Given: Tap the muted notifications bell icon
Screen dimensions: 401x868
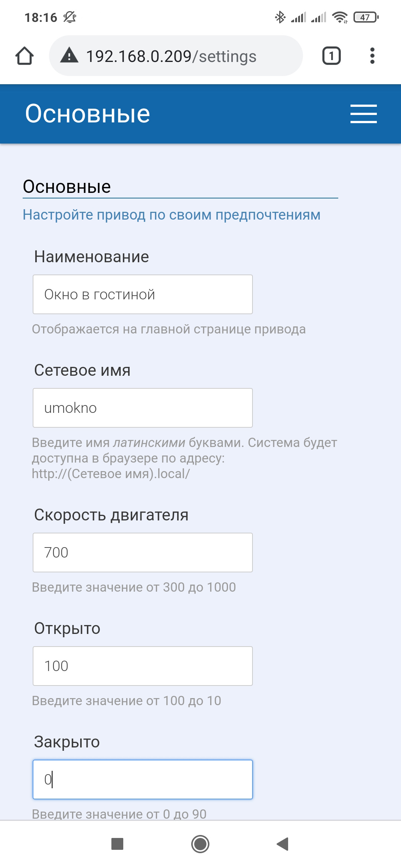Looking at the screenshot, I should click(69, 17).
